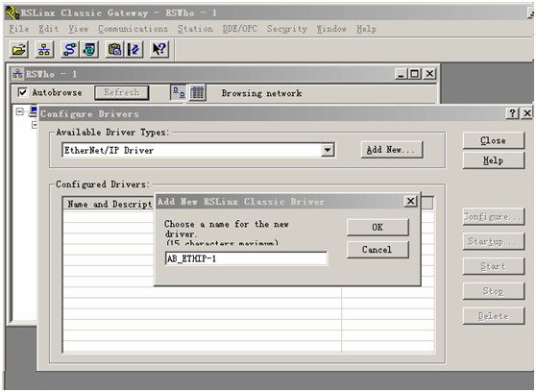Click the Configure Drivers toolbar icon
The height and width of the screenshot is (392, 536).
tap(70, 50)
